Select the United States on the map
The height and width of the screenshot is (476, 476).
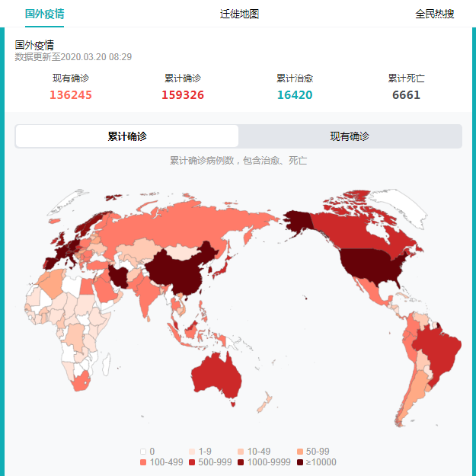[x=372, y=266]
